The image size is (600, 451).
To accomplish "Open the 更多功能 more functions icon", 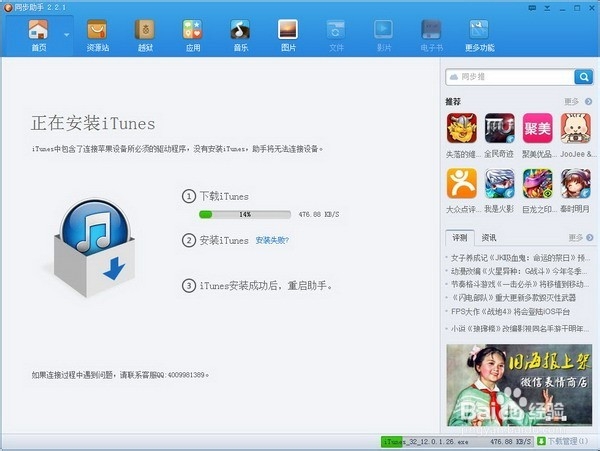I will 479,36.
